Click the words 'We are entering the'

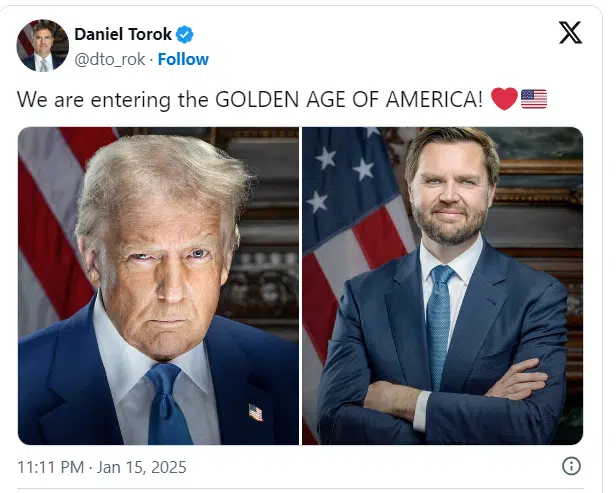(113, 100)
